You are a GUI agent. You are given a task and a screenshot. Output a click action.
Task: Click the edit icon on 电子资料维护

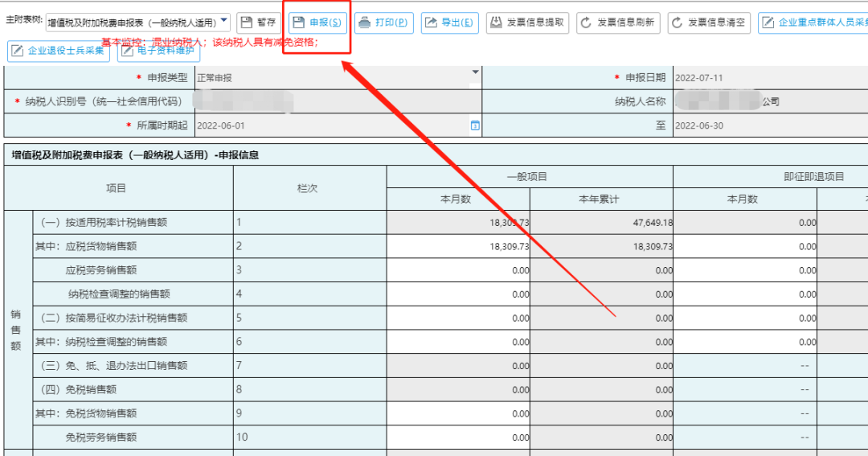127,51
